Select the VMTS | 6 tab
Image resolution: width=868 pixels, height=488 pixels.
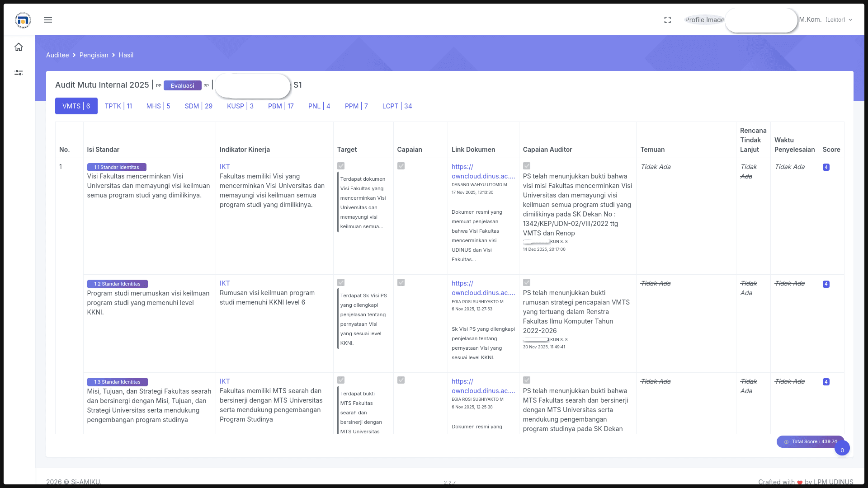coord(76,106)
